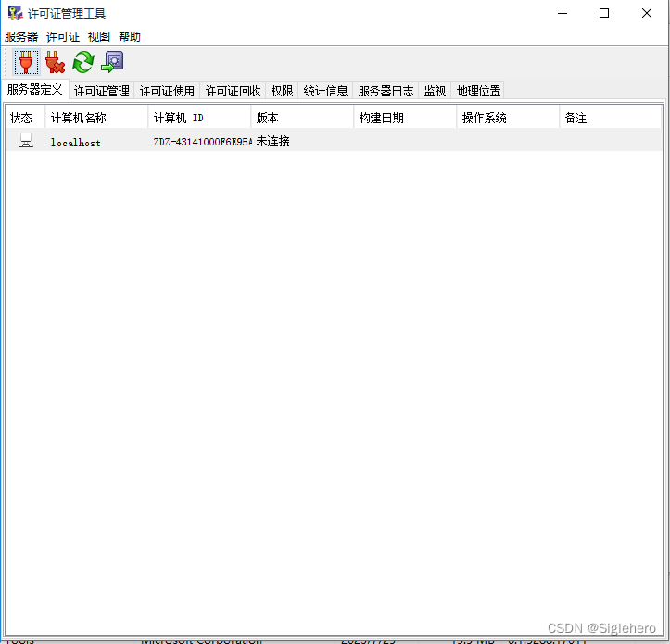
Task: Switch to the 许可证管理 tab
Action: click(x=102, y=91)
